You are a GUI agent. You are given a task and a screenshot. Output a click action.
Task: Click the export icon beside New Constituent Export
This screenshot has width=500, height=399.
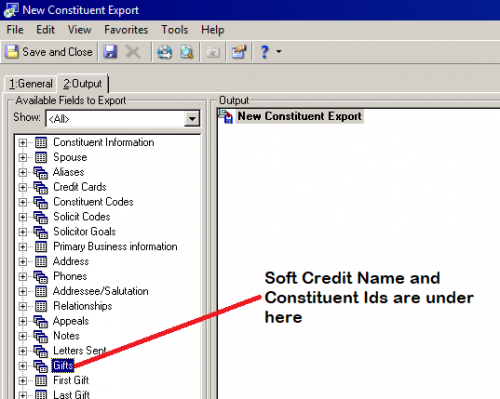tap(226, 116)
